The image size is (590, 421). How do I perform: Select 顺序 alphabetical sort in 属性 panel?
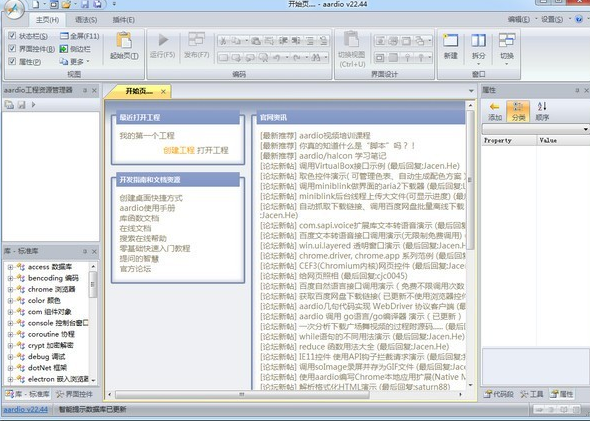542,111
